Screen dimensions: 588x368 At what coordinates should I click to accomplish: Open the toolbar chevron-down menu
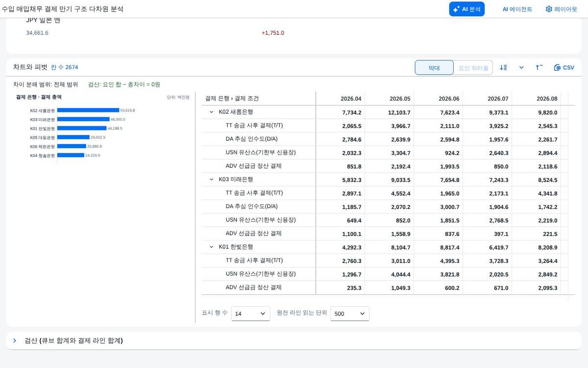521,68
